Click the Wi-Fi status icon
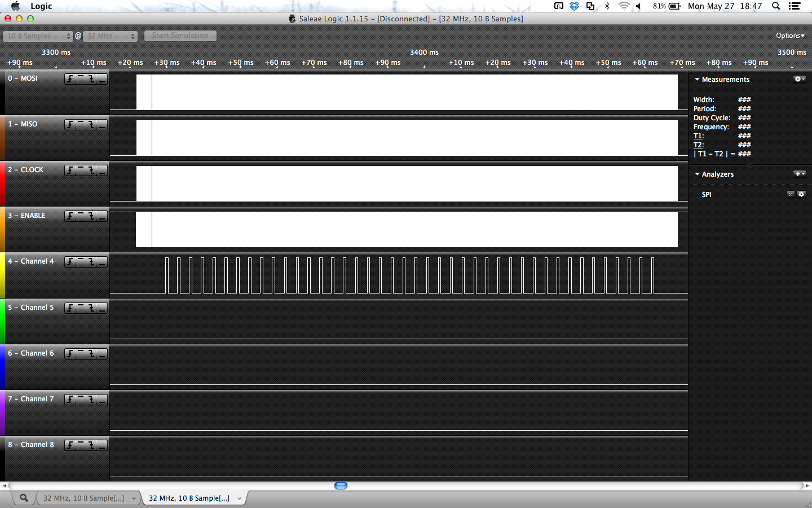 coord(624,6)
